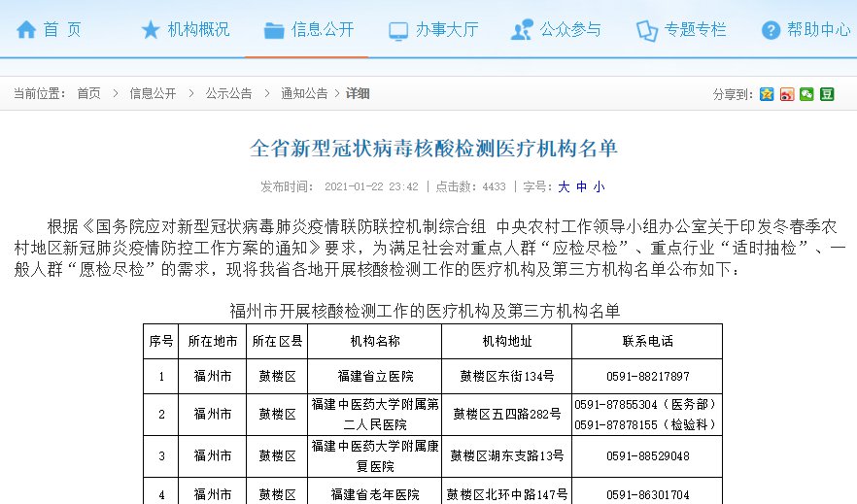This screenshot has width=857, height=504.
Task: Set font size to 大
Action: [x=564, y=186]
